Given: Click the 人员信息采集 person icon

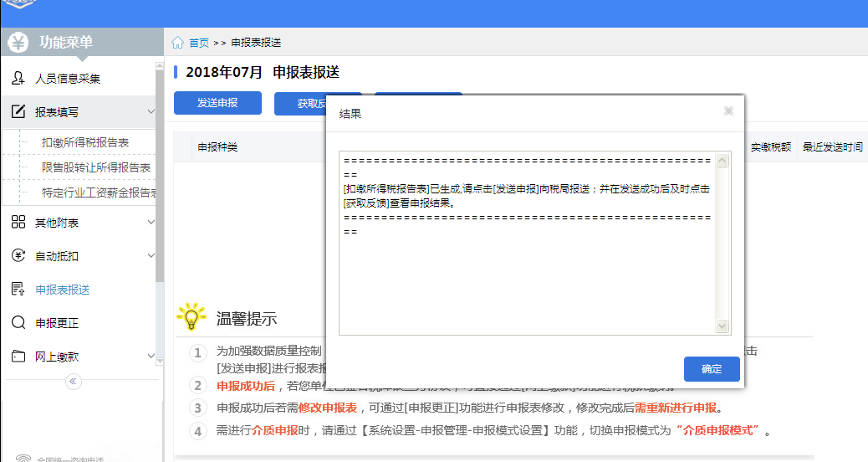Looking at the screenshot, I should (18, 79).
